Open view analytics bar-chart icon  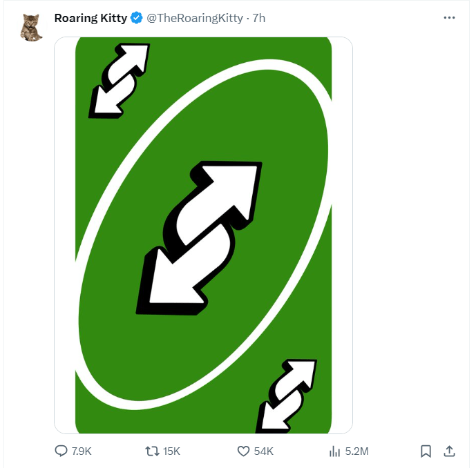(335, 451)
